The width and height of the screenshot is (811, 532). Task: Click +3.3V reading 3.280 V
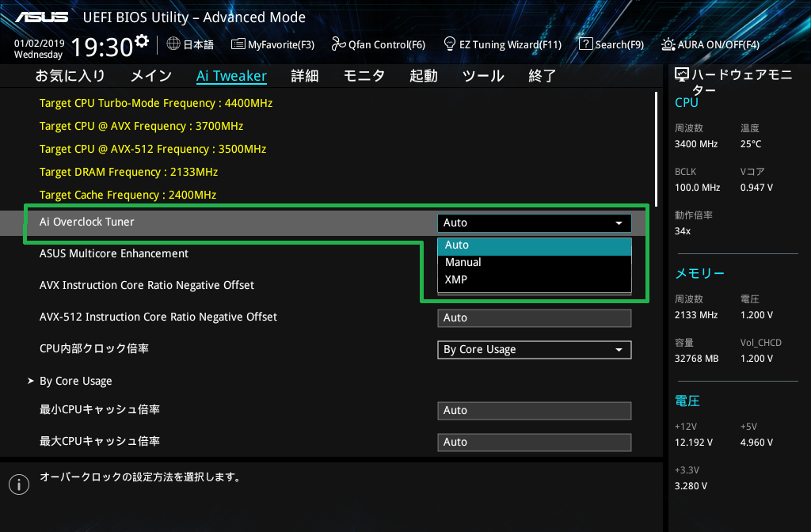691,486
